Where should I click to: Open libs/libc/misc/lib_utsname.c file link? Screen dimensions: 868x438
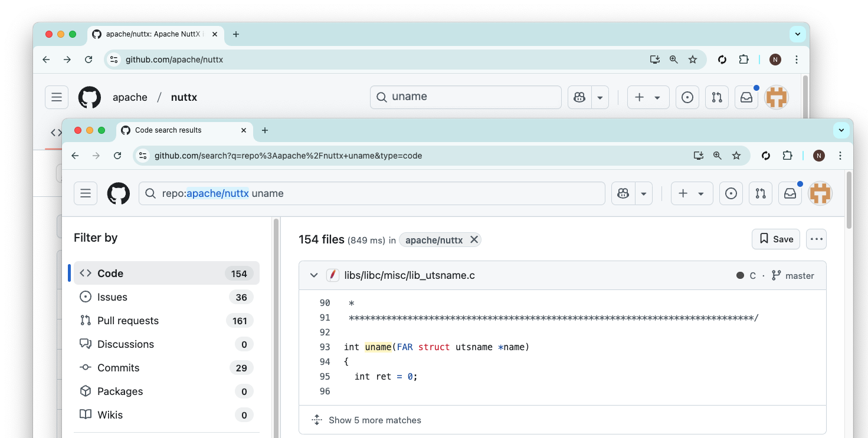pos(410,275)
